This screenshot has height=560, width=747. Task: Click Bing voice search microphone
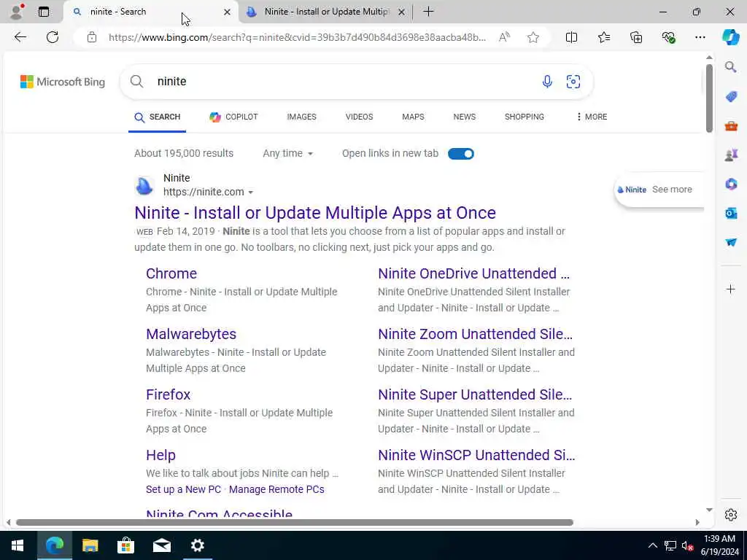pos(547,82)
